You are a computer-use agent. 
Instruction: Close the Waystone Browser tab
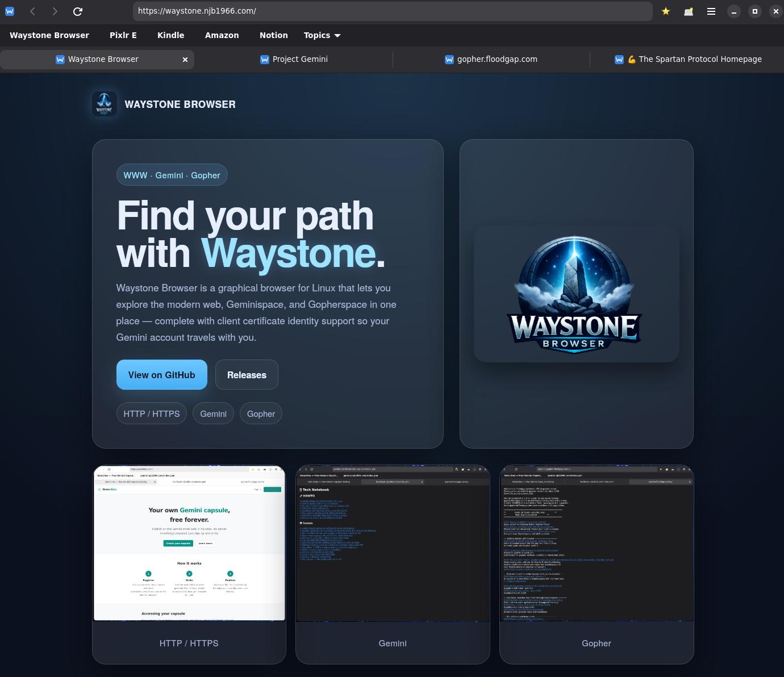pos(185,59)
